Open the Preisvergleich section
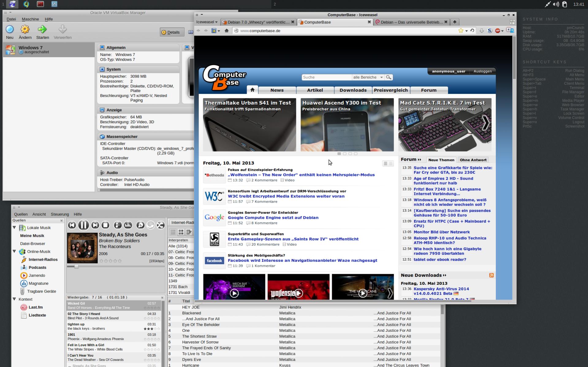This screenshot has width=588, height=367. [391, 90]
